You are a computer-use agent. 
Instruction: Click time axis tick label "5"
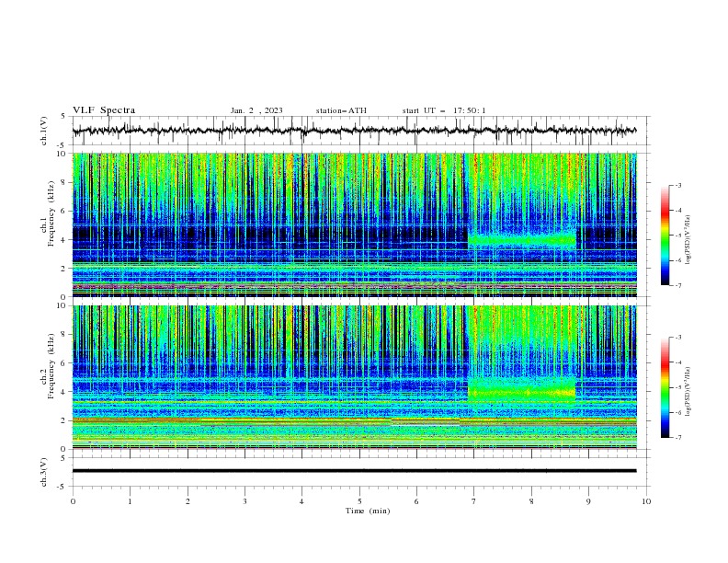[359, 501]
